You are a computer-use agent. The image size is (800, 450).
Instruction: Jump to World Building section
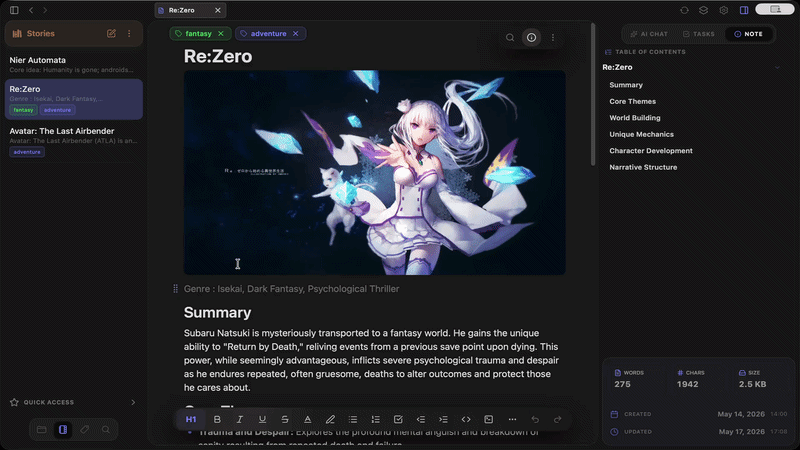tap(635, 118)
